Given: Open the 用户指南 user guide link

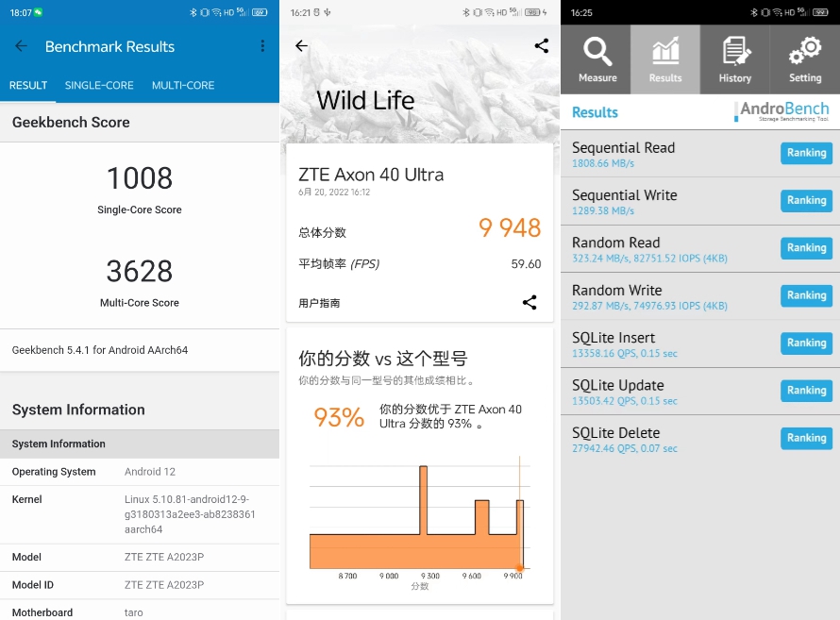Looking at the screenshot, I should 319,303.
